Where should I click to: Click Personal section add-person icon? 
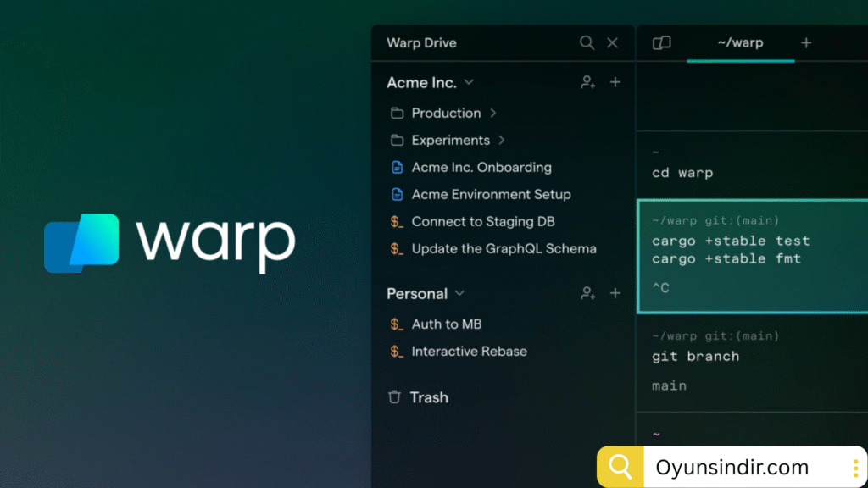(x=588, y=293)
